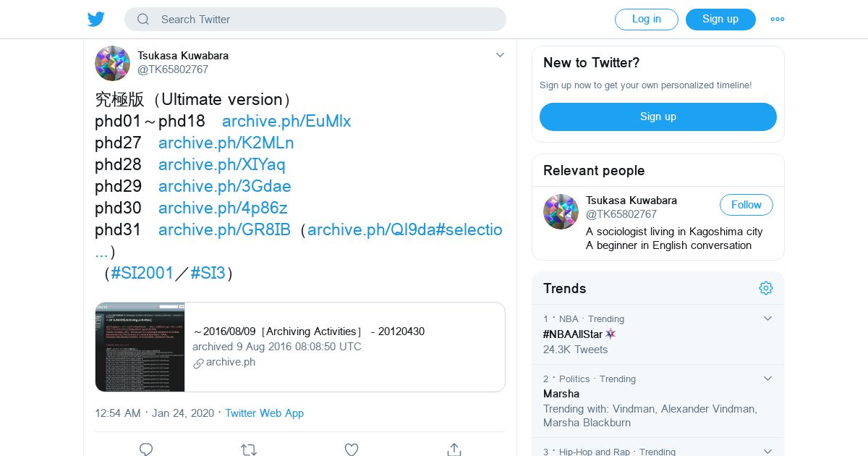Open the archive.ph link preview thumbnail

pyautogui.click(x=140, y=347)
